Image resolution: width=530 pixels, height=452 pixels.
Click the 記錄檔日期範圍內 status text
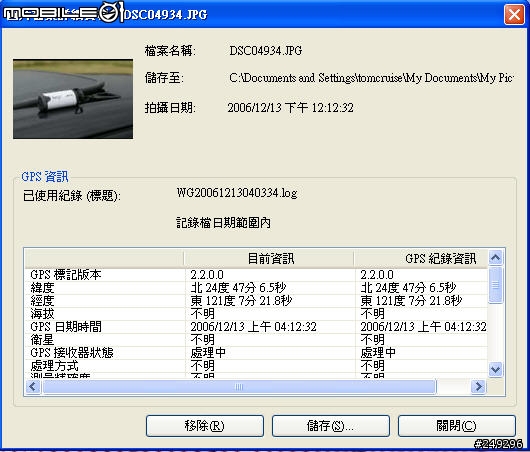(223, 223)
